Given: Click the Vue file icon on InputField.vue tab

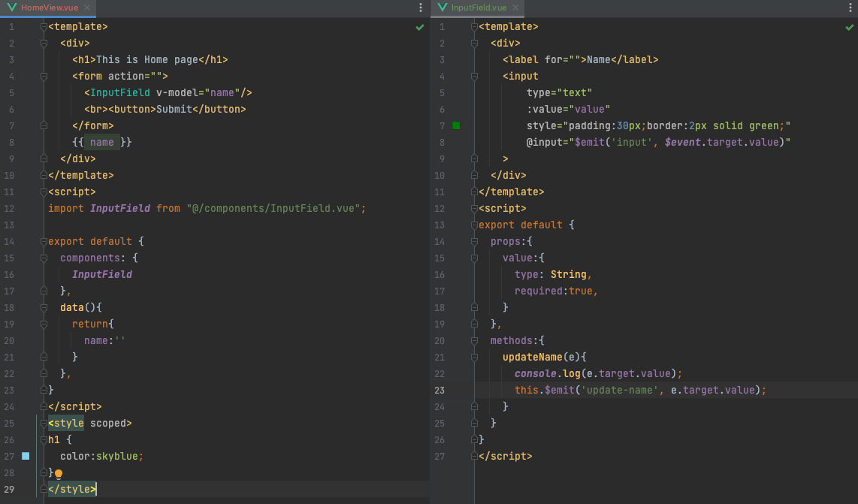Looking at the screenshot, I should click(442, 8).
